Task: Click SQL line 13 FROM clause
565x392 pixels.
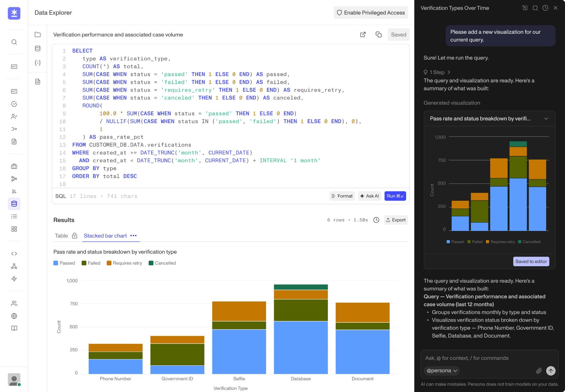Action: pyautogui.click(x=132, y=145)
